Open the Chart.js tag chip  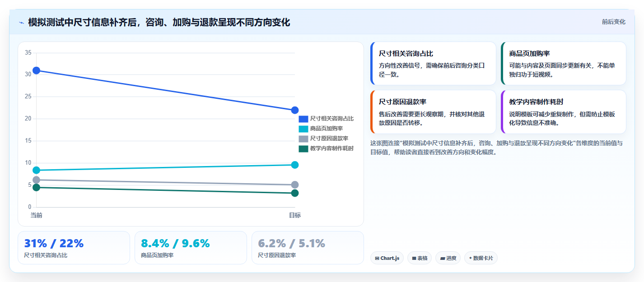click(x=387, y=258)
